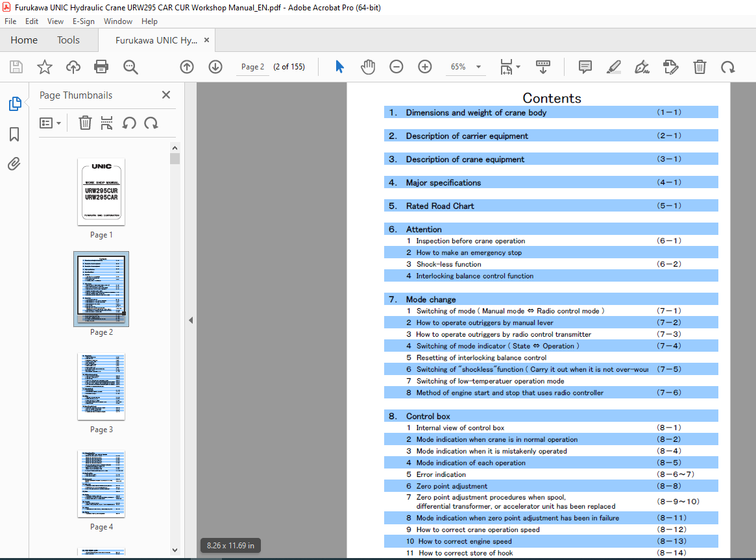756x560 pixels.
Task: Delete selected thumbnails with the panel trash icon
Action: tap(85, 123)
